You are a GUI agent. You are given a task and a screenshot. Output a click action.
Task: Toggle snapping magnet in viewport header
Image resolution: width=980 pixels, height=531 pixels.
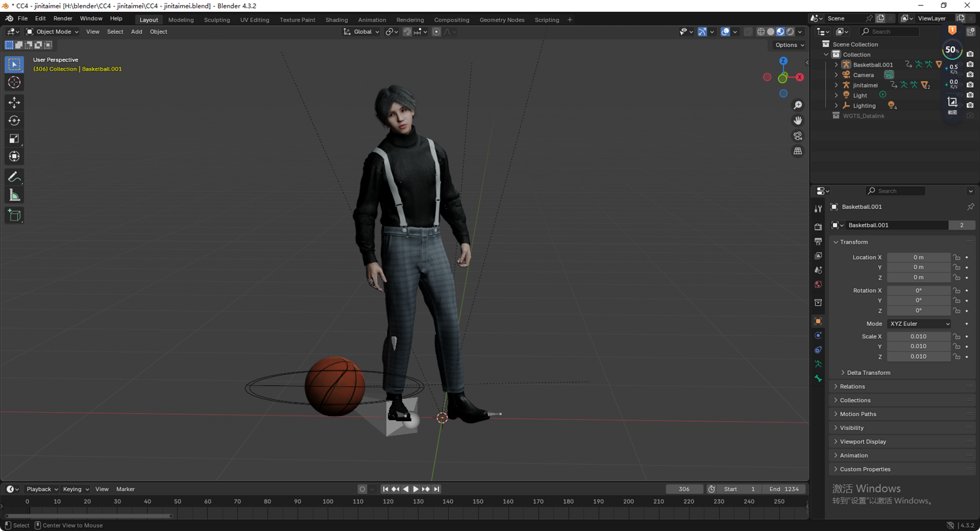click(x=407, y=31)
